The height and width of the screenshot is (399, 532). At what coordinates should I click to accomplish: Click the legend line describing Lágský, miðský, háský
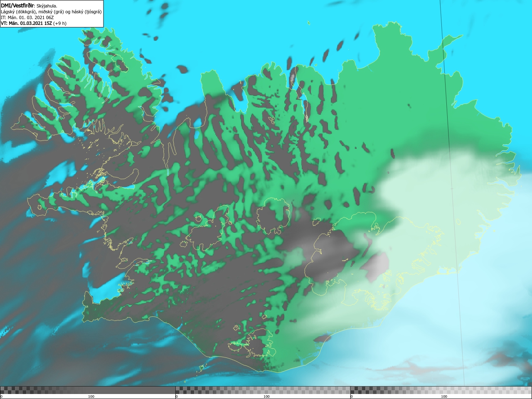click(51, 12)
